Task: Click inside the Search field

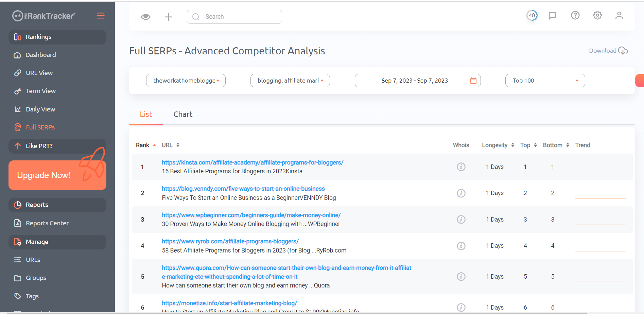Action: coord(234,17)
